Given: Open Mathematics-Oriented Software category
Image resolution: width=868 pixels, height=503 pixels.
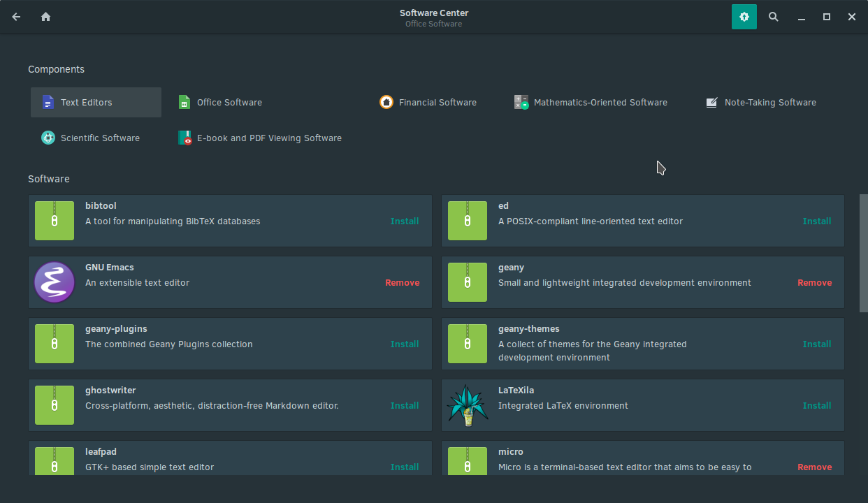Looking at the screenshot, I should 591,102.
